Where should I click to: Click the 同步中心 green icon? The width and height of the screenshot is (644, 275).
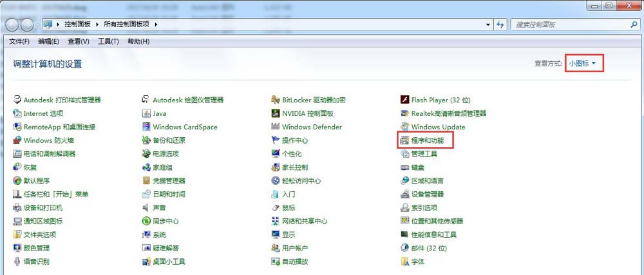[x=146, y=222]
